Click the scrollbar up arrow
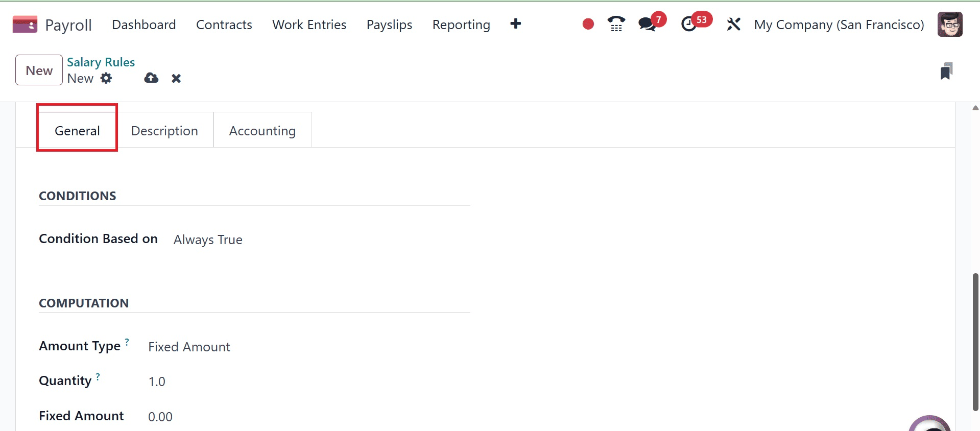 pos(975,108)
